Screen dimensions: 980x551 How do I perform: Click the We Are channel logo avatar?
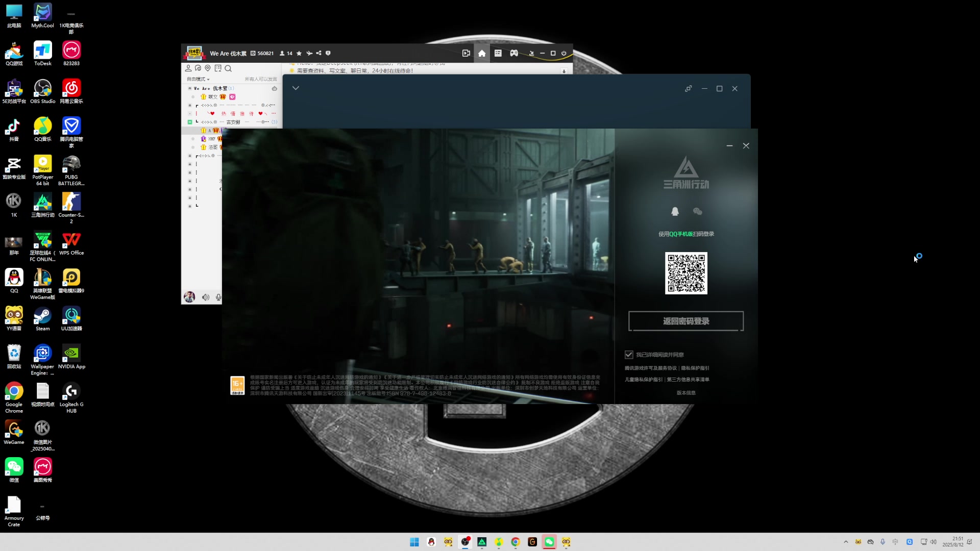[x=194, y=53]
